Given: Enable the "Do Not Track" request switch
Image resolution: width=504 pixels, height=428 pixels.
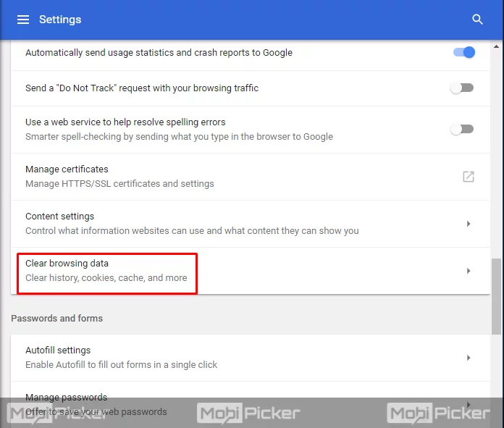Looking at the screenshot, I should [462, 88].
